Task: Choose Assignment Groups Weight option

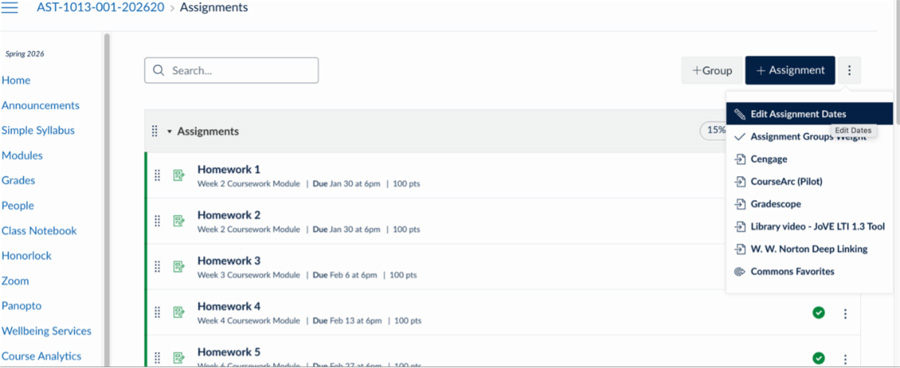Action: coord(809,137)
